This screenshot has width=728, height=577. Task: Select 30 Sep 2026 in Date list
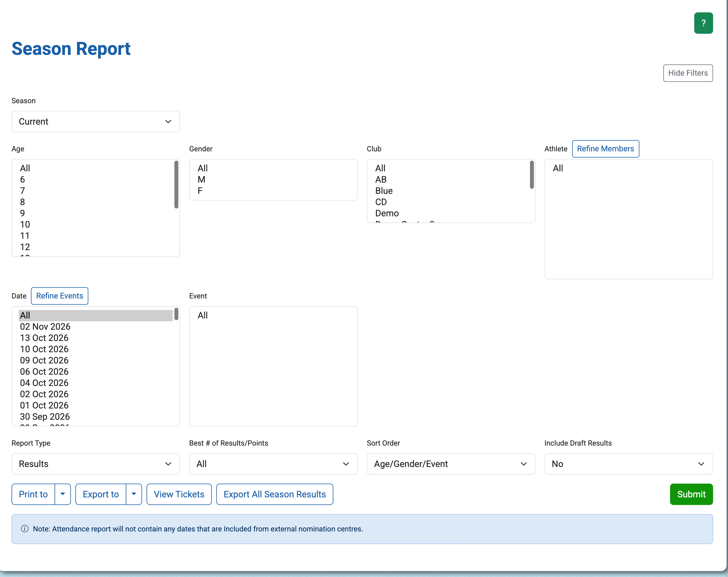96,417
